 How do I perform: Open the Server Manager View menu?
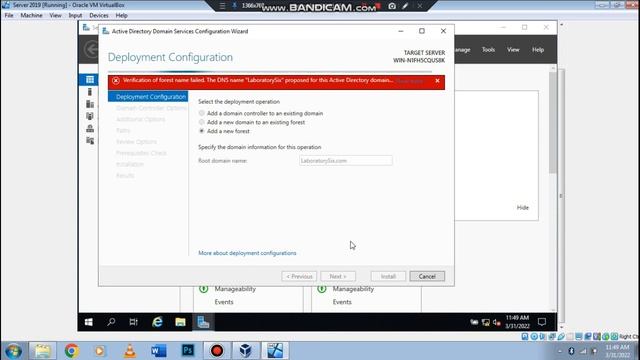[513, 49]
